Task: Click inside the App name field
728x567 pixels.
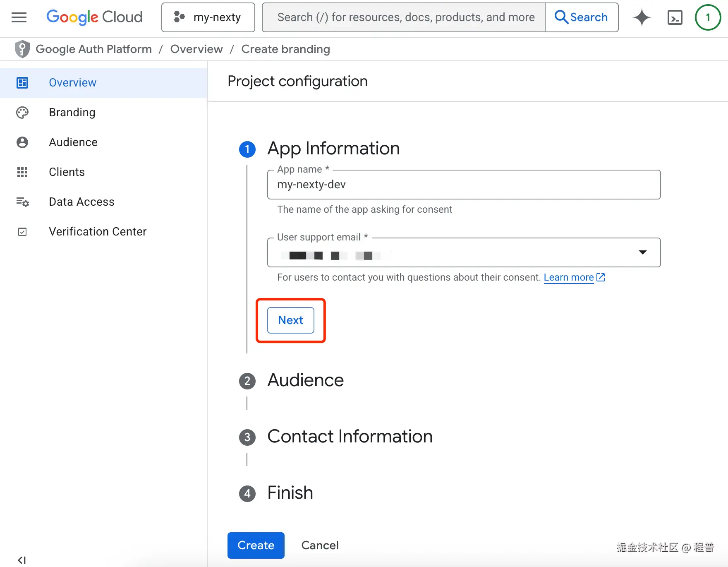Action: [x=463, y=185]
